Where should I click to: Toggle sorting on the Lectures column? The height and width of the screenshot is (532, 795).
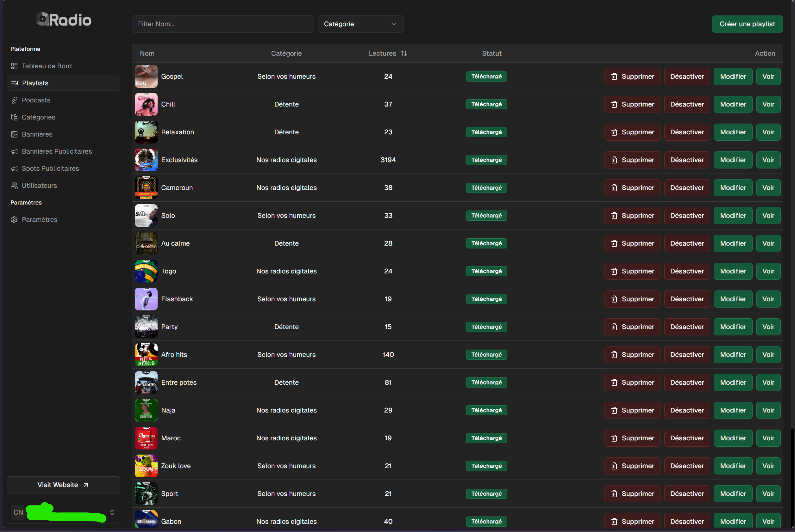(x=404, y=53)
